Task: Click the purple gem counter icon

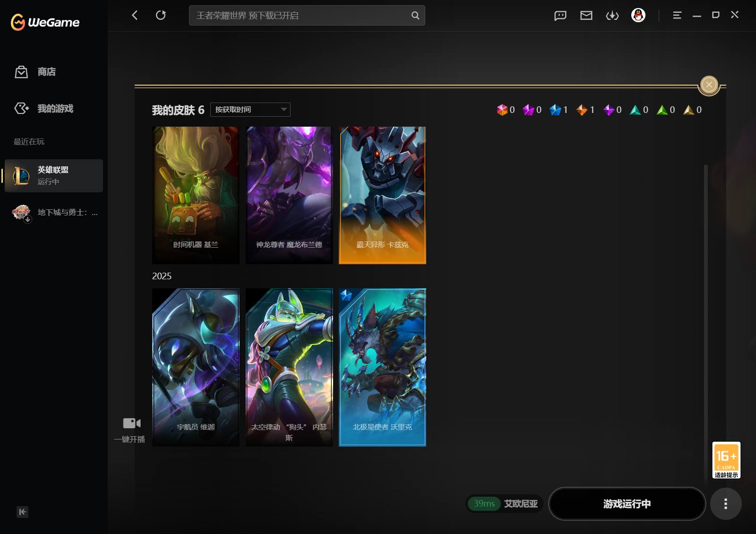Action: [609, 110]
